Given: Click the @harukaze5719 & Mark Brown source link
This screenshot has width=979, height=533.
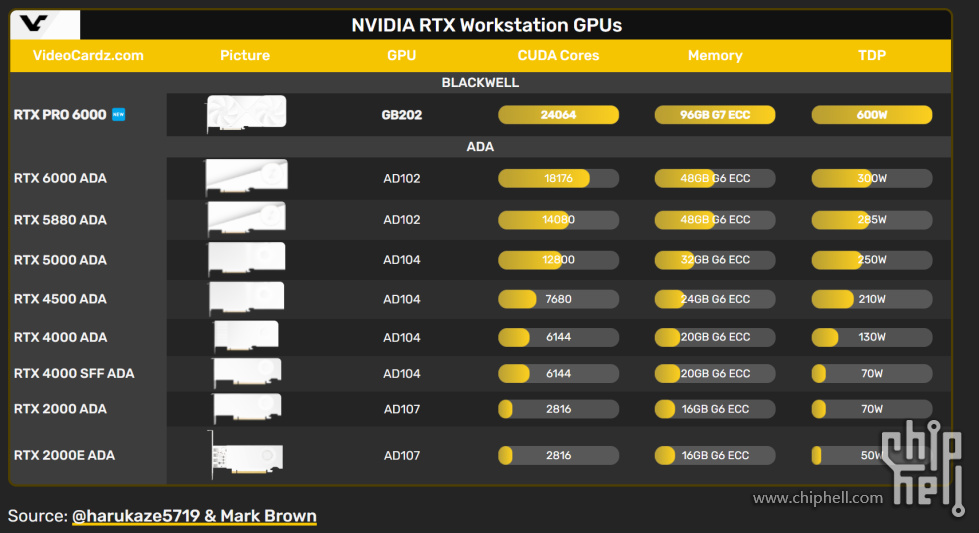Looking at the screenshot, I should (x=194, y=516).
